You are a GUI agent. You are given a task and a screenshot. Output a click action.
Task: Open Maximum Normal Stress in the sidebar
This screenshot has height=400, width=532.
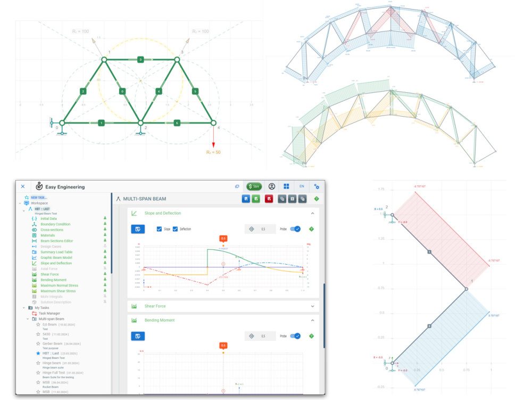[59, 285]
